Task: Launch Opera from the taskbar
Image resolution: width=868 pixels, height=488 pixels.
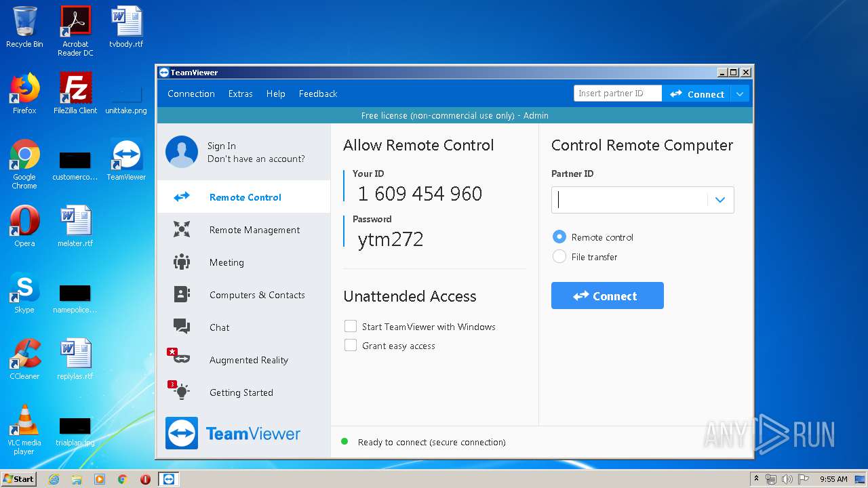Action: pyautogui.click(x=145, y=479)
